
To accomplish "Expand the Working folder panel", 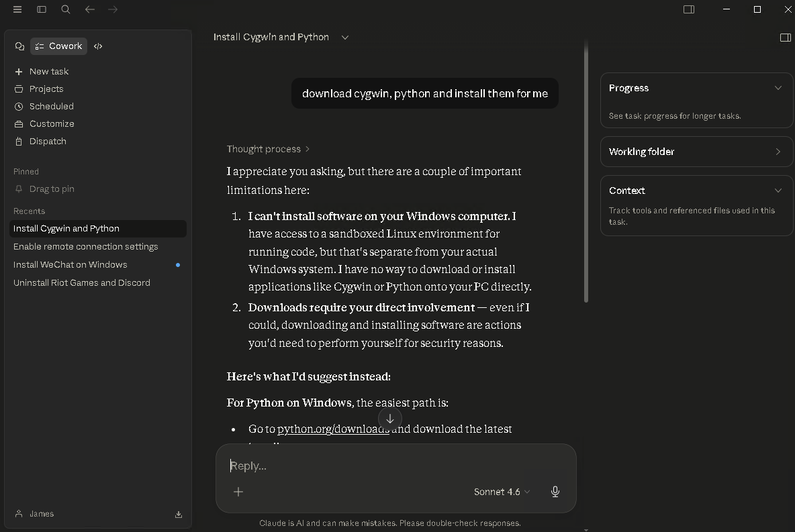I will pyautogui.click(x=778, y=152).
